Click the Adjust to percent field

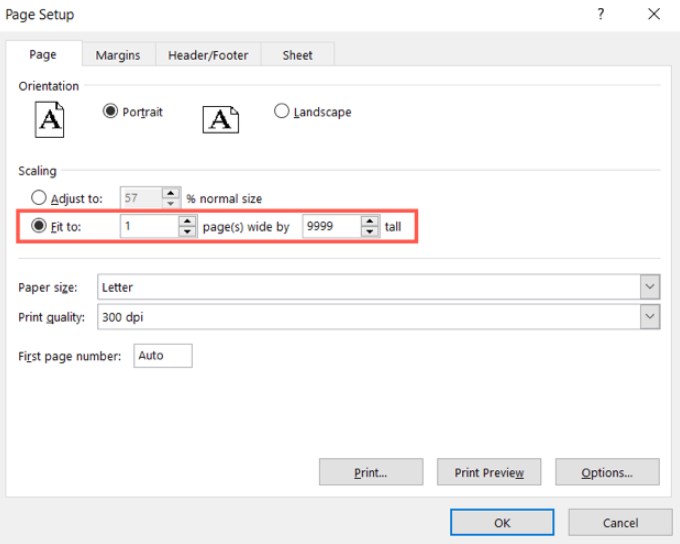[141, 198]
